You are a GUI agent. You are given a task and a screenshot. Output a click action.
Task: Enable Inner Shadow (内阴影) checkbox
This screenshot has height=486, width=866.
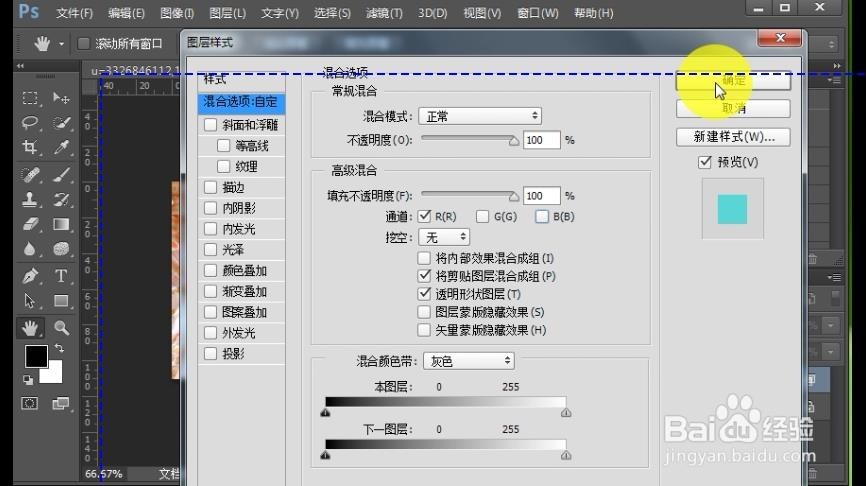210,208
